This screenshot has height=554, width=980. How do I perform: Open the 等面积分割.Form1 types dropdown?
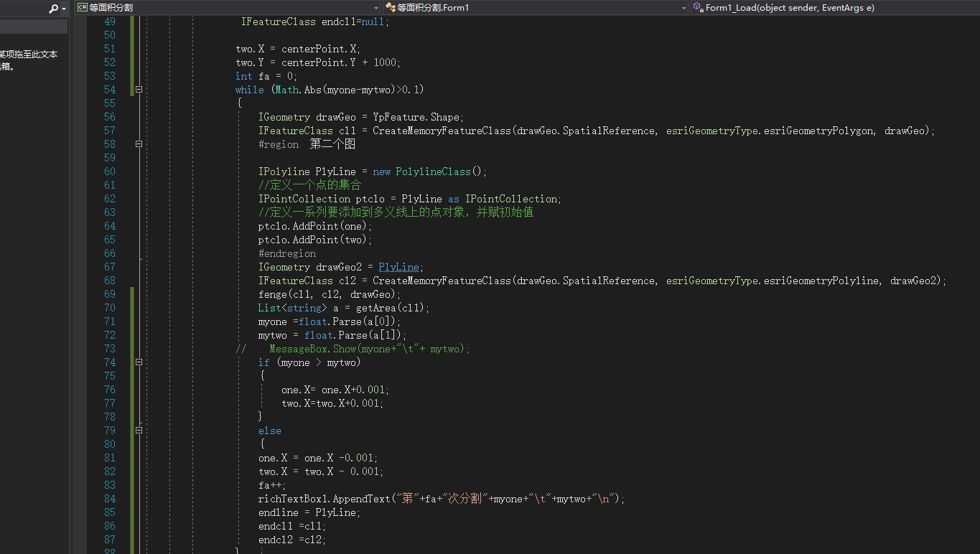[684, 8]
